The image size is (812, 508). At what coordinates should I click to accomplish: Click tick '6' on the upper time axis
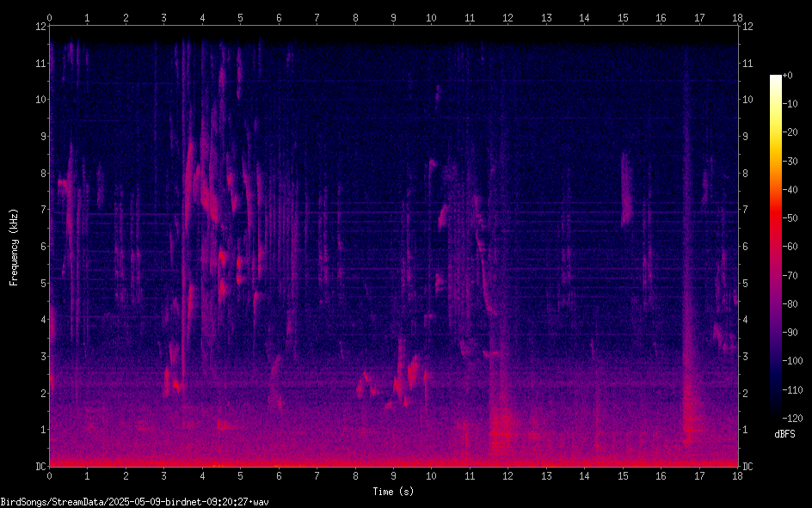279,18
